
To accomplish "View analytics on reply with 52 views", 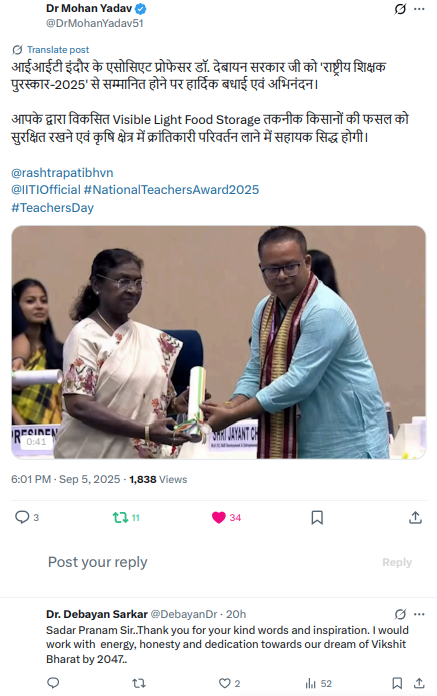I will tap(318, 684).
